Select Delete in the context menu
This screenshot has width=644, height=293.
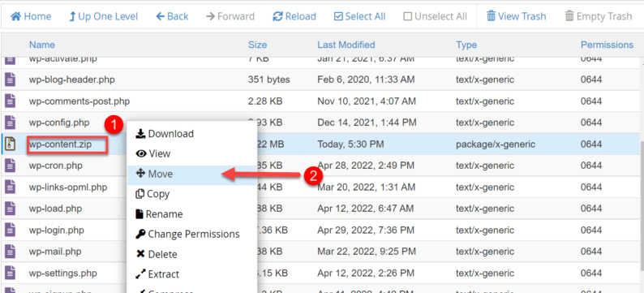157,254
